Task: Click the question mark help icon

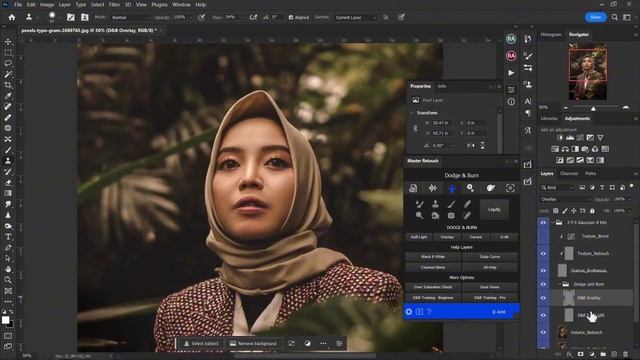Action: click(429, 312)
